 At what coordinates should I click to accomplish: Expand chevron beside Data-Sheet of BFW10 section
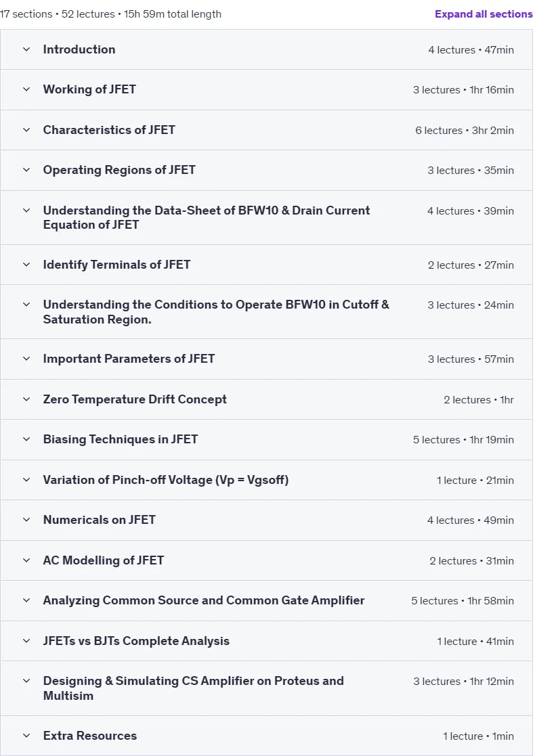26,210
